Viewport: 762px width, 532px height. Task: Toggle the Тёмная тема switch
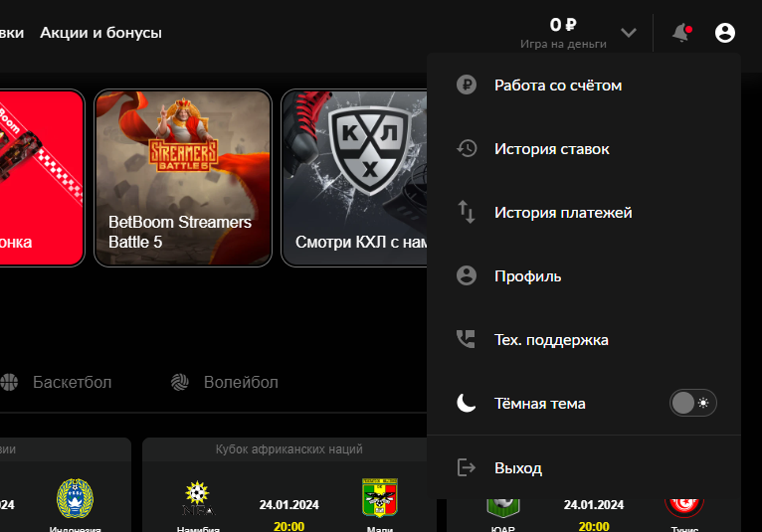click(x=692, y=403)
